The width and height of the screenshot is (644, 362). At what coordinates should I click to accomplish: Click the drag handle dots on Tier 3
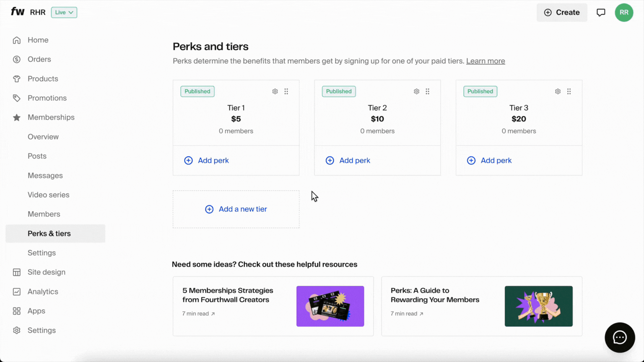[569, 91]
